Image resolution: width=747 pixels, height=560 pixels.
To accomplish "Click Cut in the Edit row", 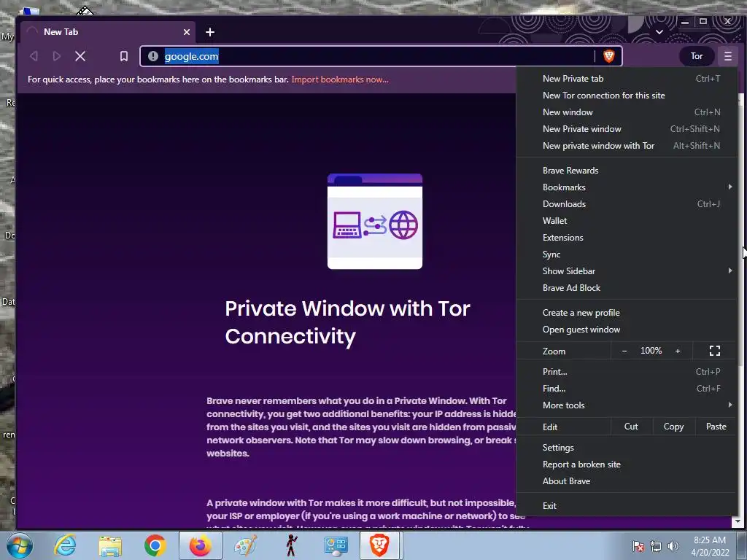I will pyautogui.click(x=631, y=427).
